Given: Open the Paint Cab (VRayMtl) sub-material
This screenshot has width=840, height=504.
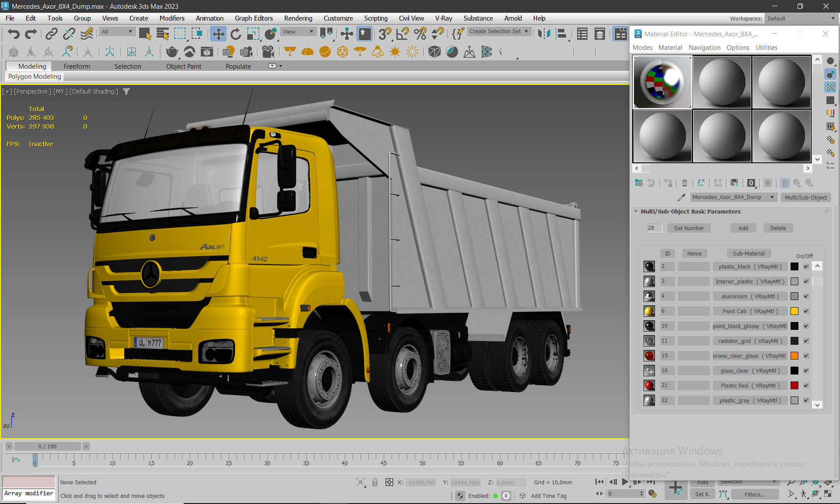Looking at the screenshot, I should tap(750, 311).
